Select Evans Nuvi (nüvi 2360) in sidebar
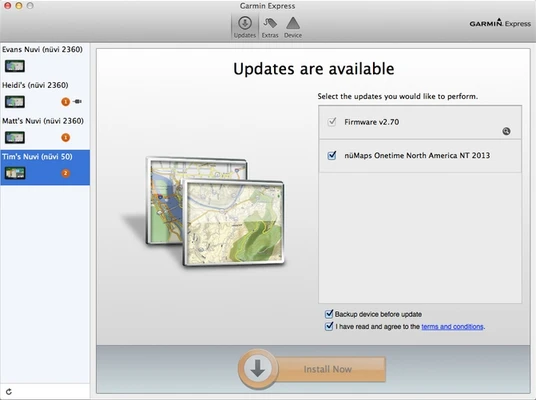 pyautogui.click(x=45, y=61)
